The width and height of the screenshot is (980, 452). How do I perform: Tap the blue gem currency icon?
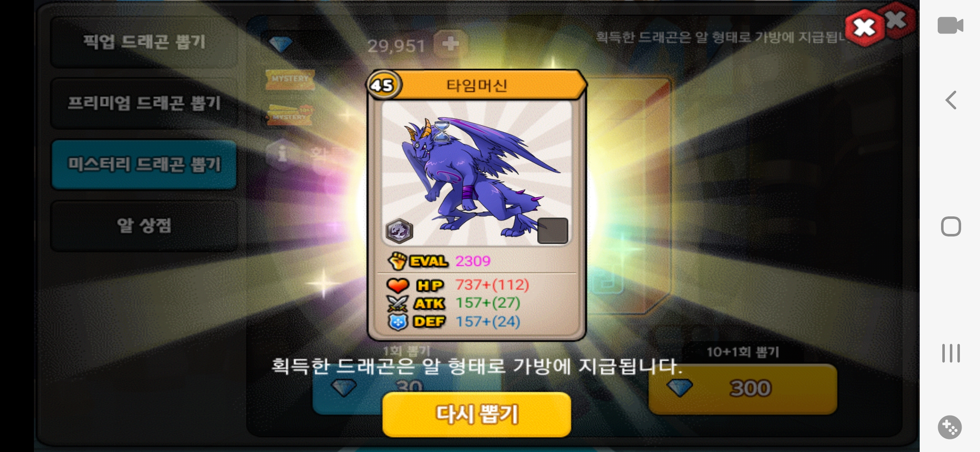pos(281,44)
